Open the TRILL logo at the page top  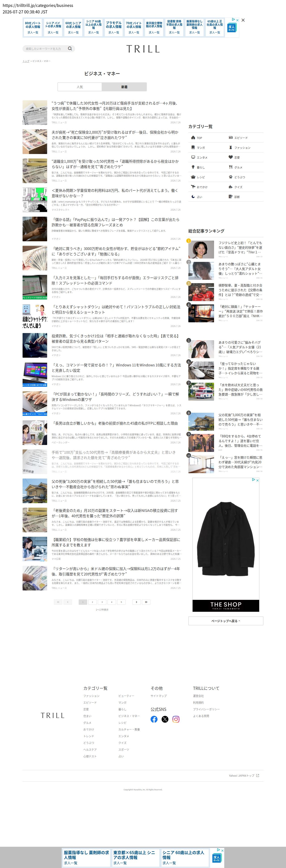143,49
